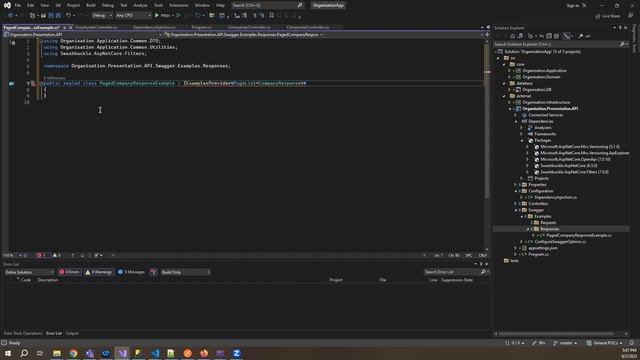
Task: Switch to the EmployeesController.cs tab
Action: click(96, 27)
